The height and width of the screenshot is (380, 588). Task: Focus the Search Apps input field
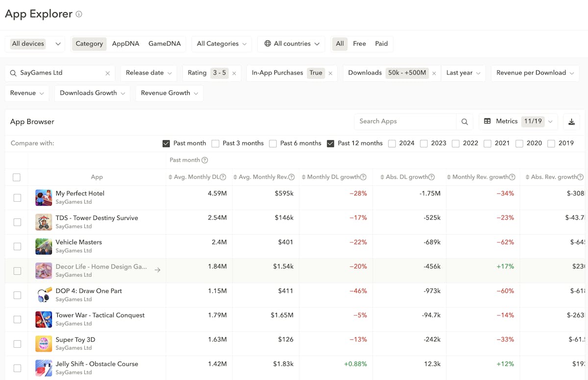click(x=406, y=121)
